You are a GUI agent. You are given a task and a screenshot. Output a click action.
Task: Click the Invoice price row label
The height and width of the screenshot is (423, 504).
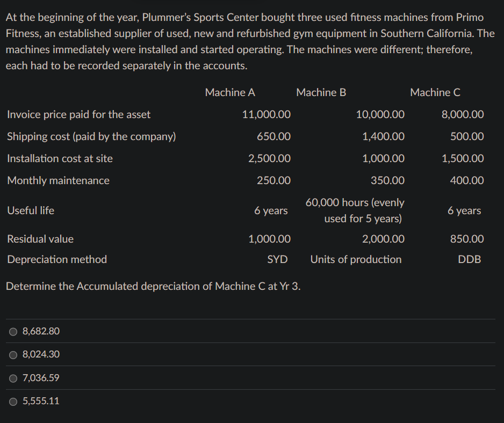pos(78,114)
